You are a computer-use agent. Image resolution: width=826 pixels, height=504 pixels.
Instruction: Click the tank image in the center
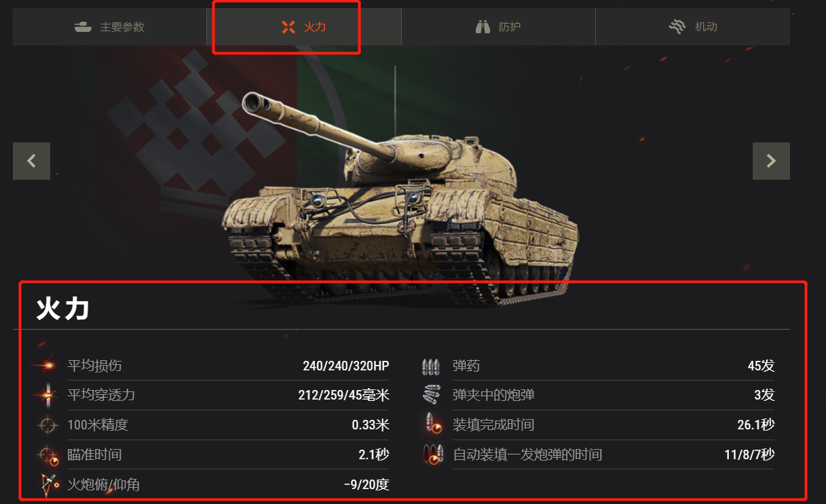pyautogui.click(x=400, y=203)
